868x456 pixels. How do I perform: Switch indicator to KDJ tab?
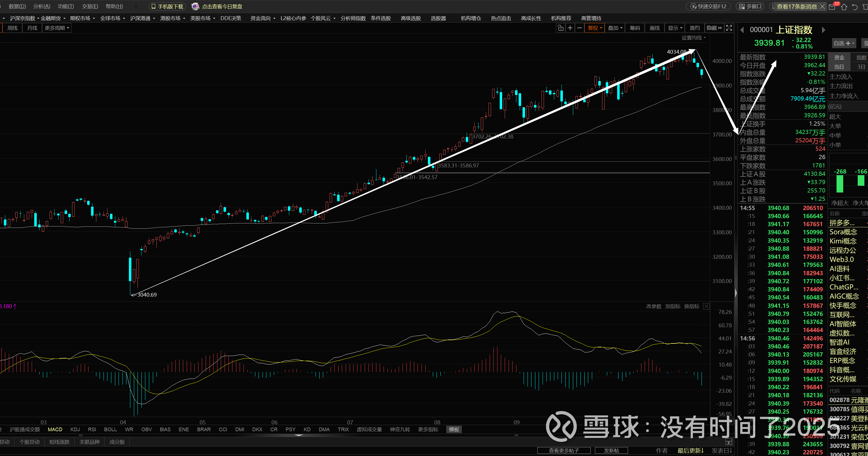point(75,429)
